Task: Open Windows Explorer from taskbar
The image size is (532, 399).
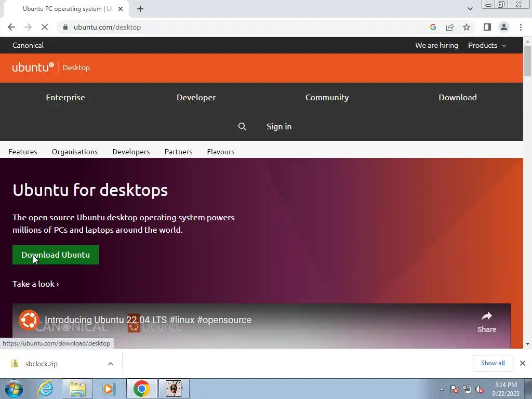Action: [77, 389]
